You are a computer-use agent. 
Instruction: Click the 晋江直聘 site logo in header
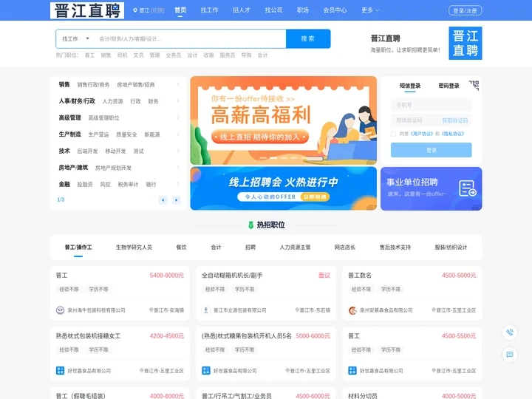coord(87,10)
